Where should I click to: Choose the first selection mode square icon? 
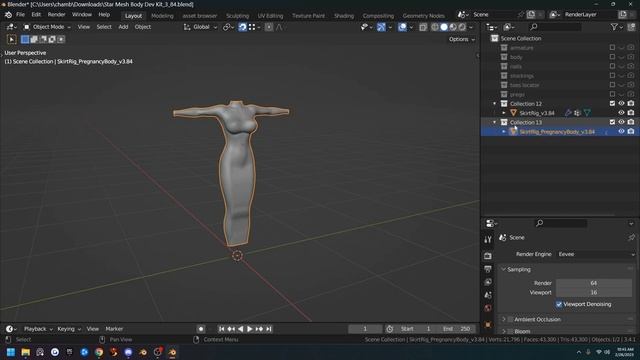pos(25,39)
